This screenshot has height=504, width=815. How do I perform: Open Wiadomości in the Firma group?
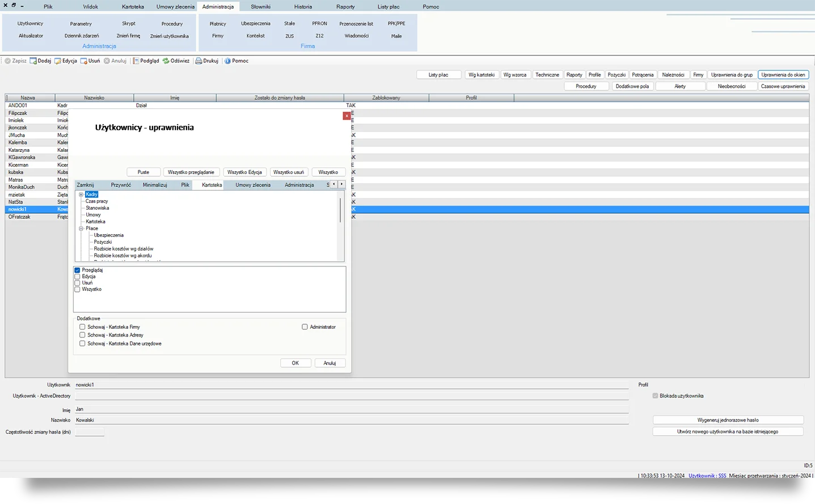pos(356,36)
